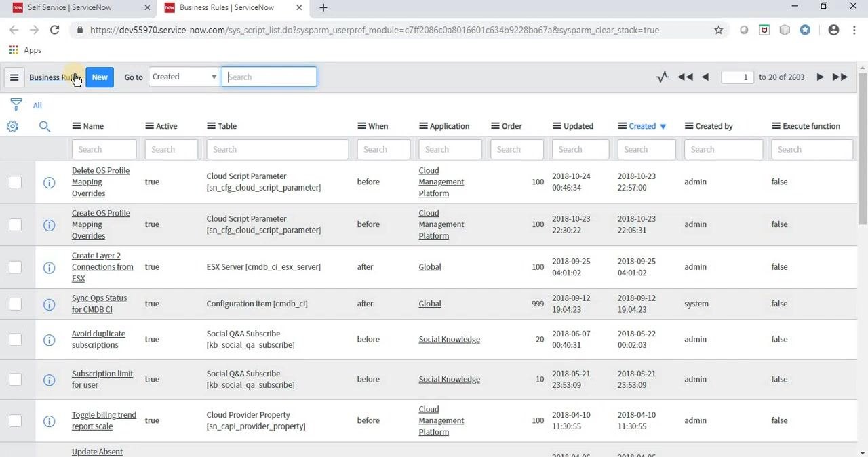Screen dimensions: 868x457
Task: Click the browser address bar URL
Action: (x=374, y=30)
